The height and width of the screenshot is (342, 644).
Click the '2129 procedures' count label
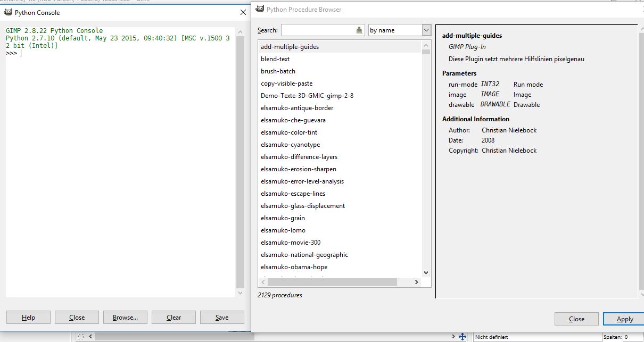coord(280,295)
